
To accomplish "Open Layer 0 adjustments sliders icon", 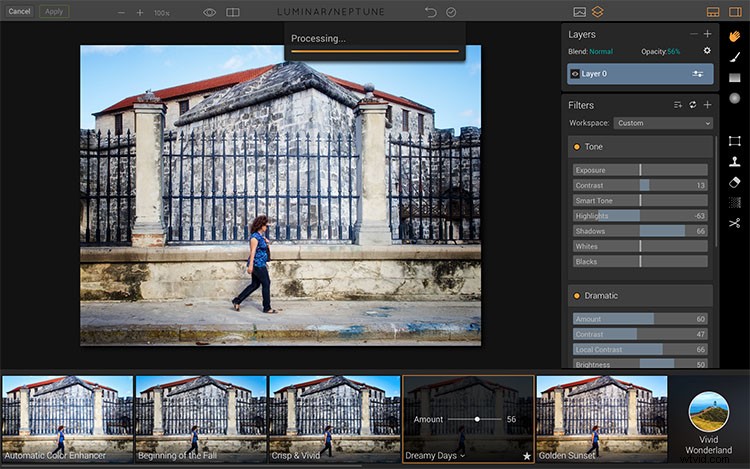I will pos(698,74).
